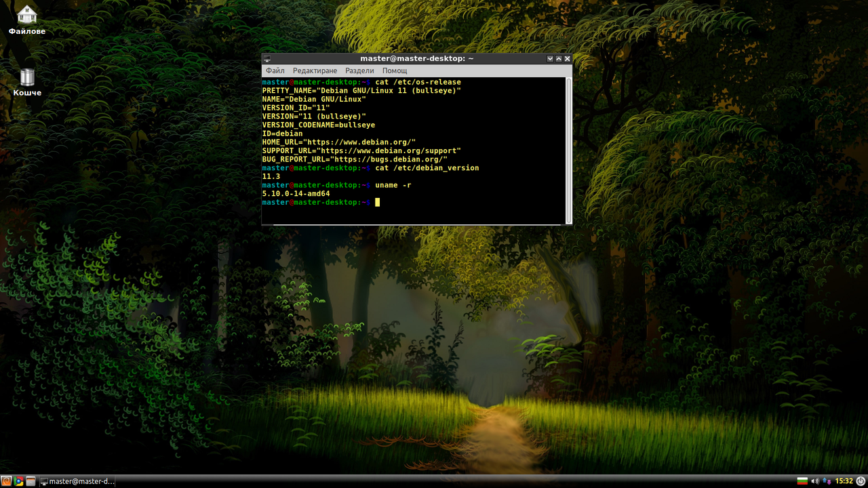Open the Раздели menu in the terminal
This screenshot has height=488, width=868.
(359, 70)
